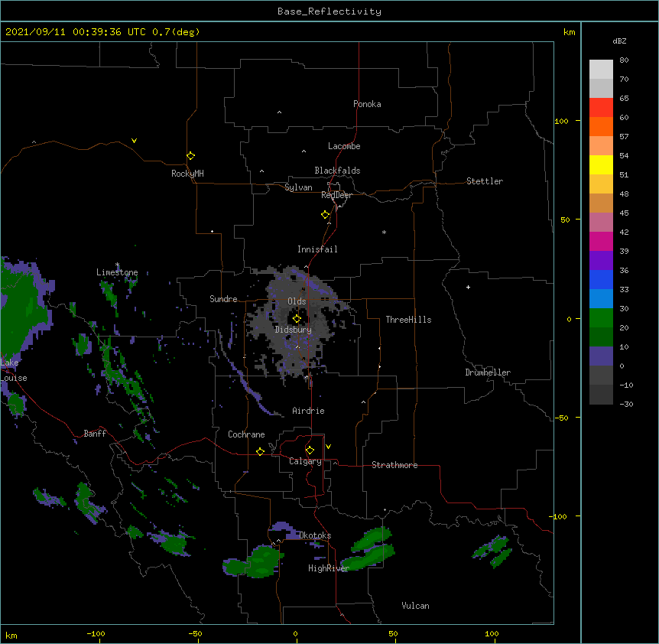
Task: Click the white dot marker north of Sundre
Action: (213, 231)
